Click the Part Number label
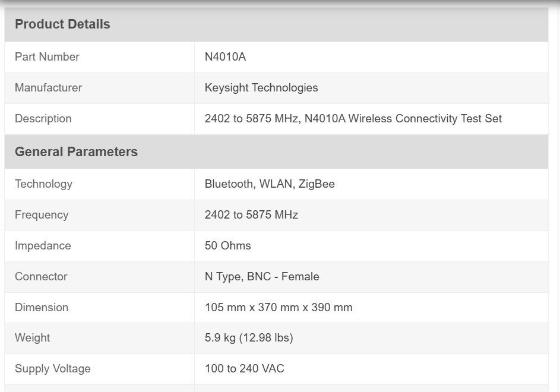Screen dimensions: 560x392 47,57
